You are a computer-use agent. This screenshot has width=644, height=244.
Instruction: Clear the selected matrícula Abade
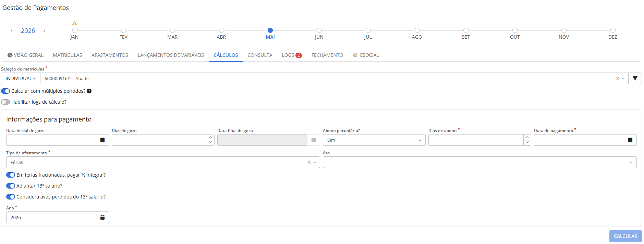[x=617, y=79]
